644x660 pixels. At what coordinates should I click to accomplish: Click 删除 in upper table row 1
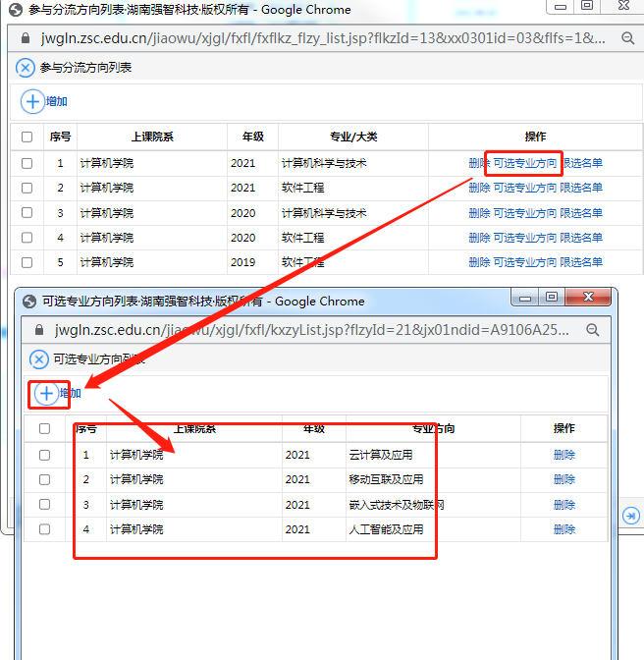[479, 163]
